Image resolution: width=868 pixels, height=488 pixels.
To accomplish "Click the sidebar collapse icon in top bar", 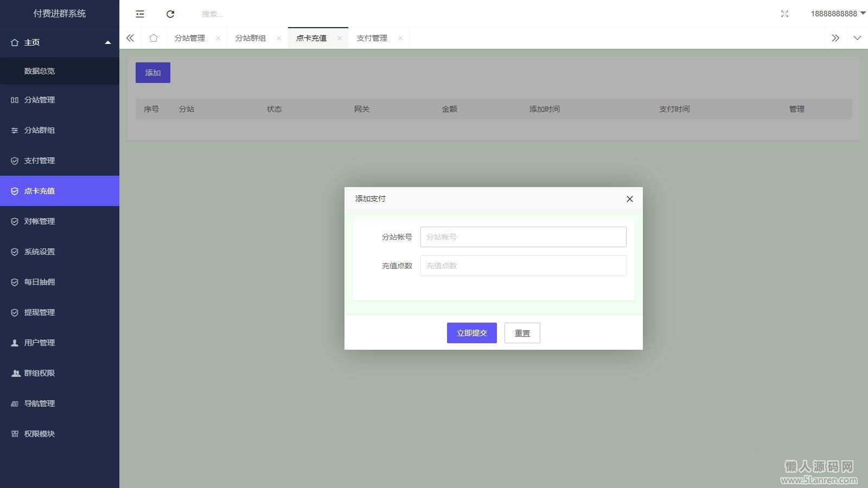I will coord(140,14).
